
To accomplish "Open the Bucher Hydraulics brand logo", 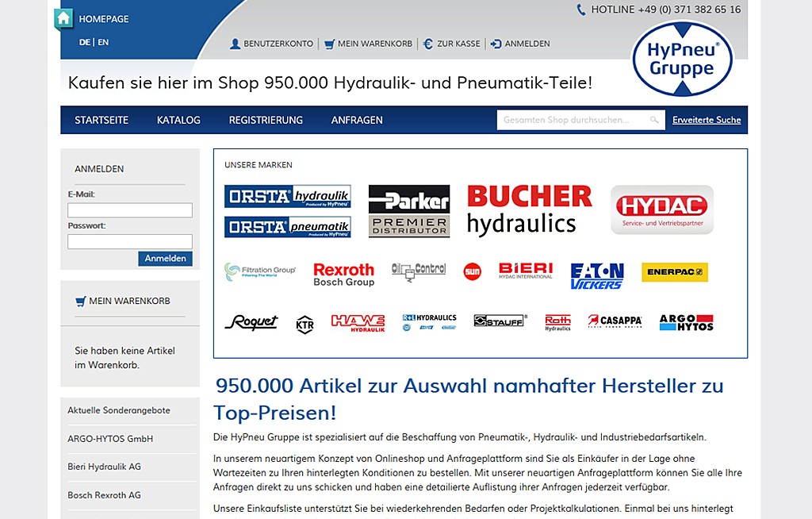I will pos(529,210).
